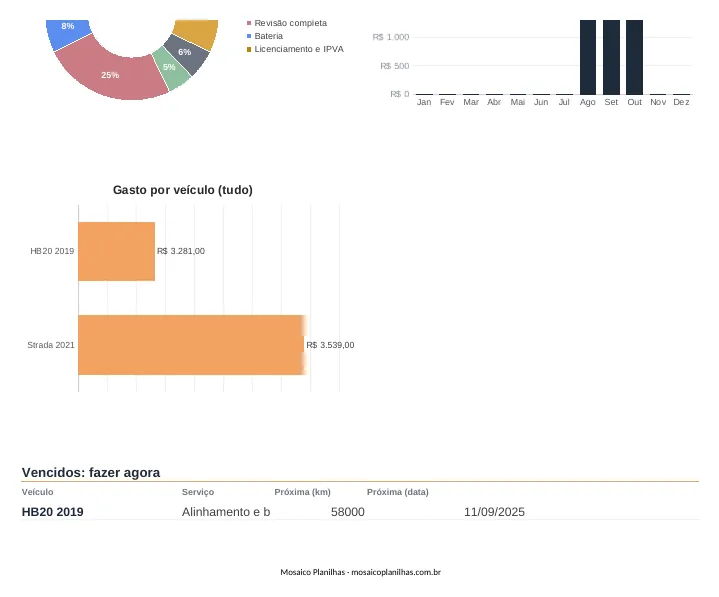This screenshot has height=597, width=719.
Task: Select the 'R$ 3.281,00' bar value
Action: pos(181,251)
